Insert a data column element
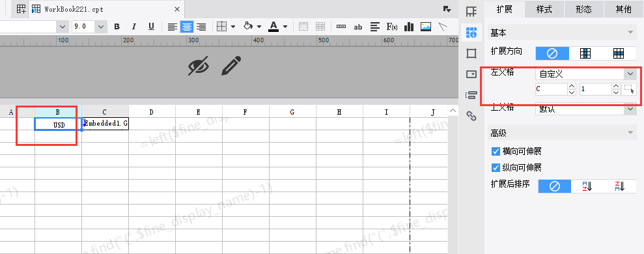The height and width of the screenshot is (254, 644). (341, 27)
